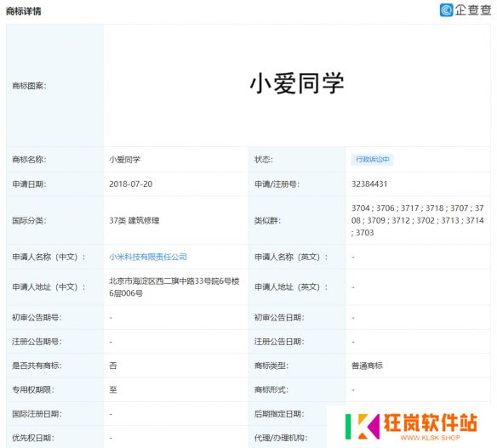
Task: Select the similar group codes beginning 3704
Action: click(418, 220)
